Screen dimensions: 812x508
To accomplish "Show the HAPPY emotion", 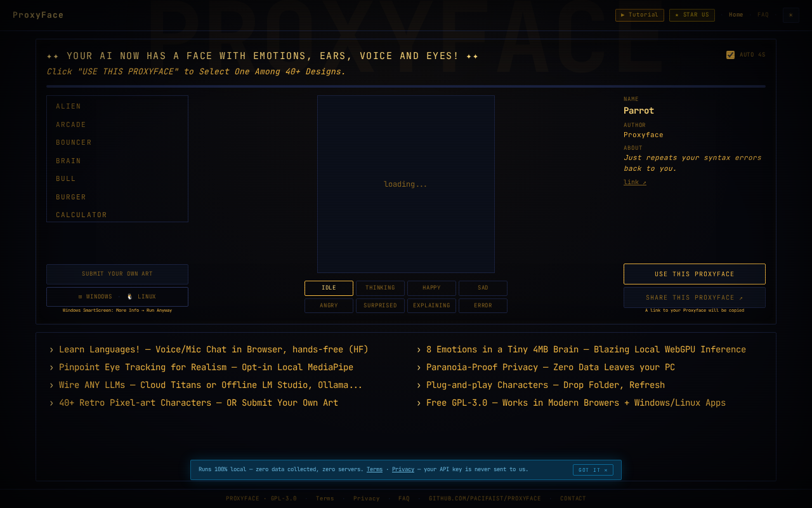I will [x=431, y=288].
